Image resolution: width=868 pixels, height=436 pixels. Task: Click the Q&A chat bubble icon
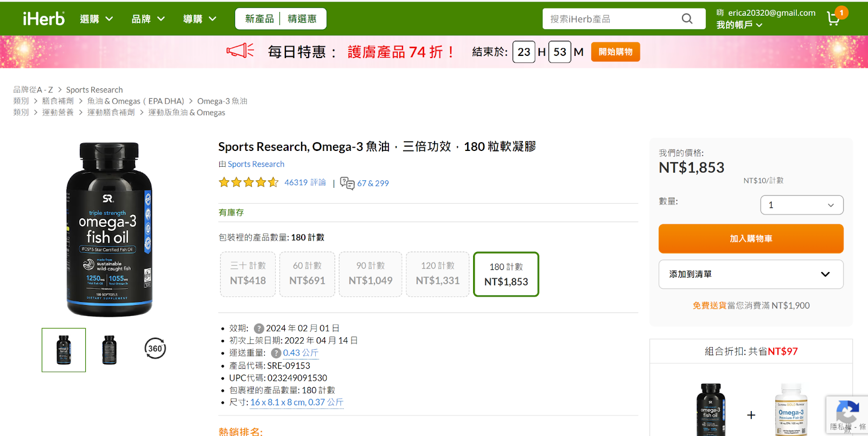point(347,183)
